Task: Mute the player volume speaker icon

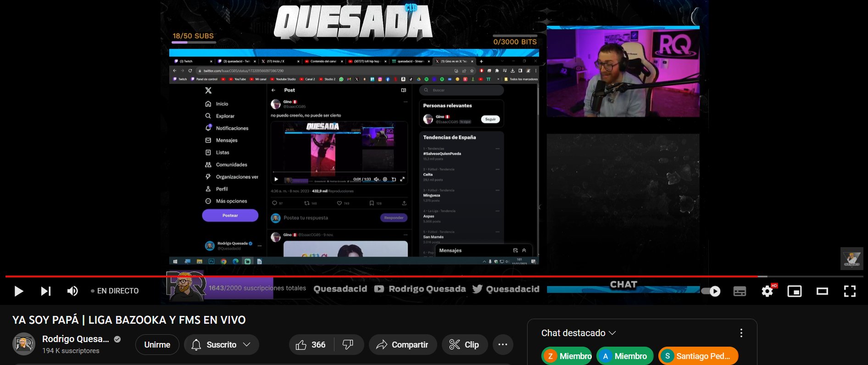Action: coord(72,291)
